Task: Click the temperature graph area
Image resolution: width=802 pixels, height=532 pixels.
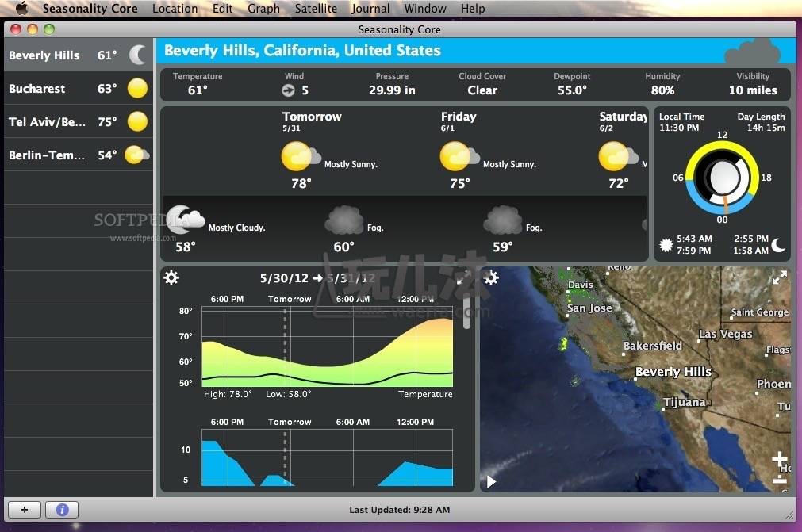Action: point(328,347)
